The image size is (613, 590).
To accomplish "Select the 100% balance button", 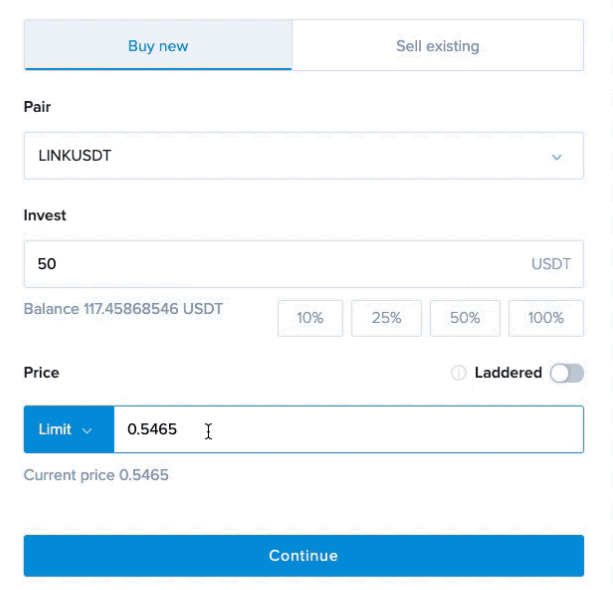I will point(546,318).
